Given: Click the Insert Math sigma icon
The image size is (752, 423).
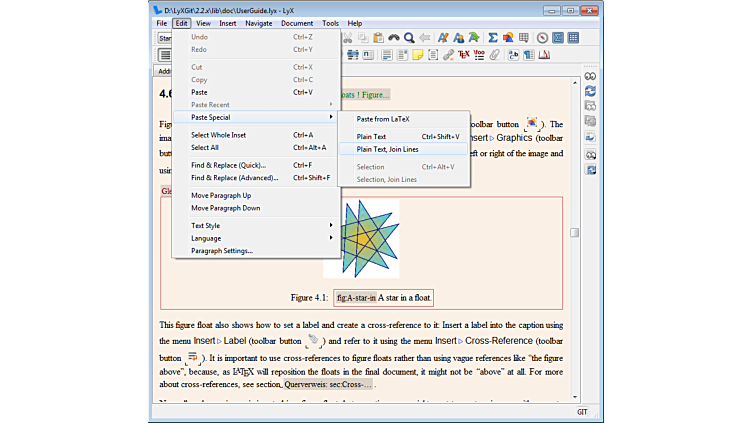Looking at the screenshot, I should (x=493, y=38).
